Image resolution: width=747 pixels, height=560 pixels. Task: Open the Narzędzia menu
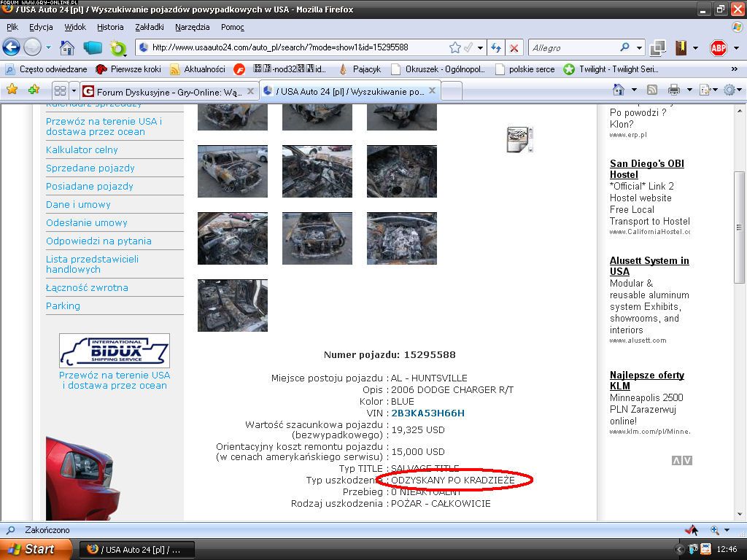pos(192,27)
